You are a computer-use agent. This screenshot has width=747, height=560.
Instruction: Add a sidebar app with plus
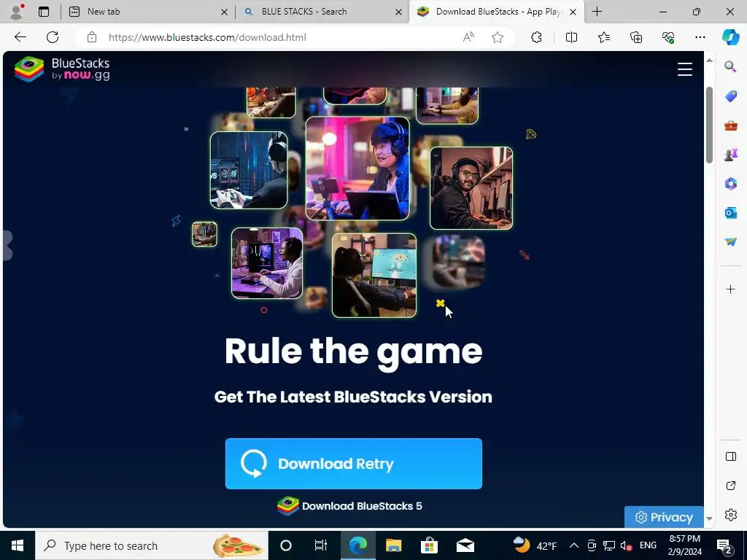[730, 289]
